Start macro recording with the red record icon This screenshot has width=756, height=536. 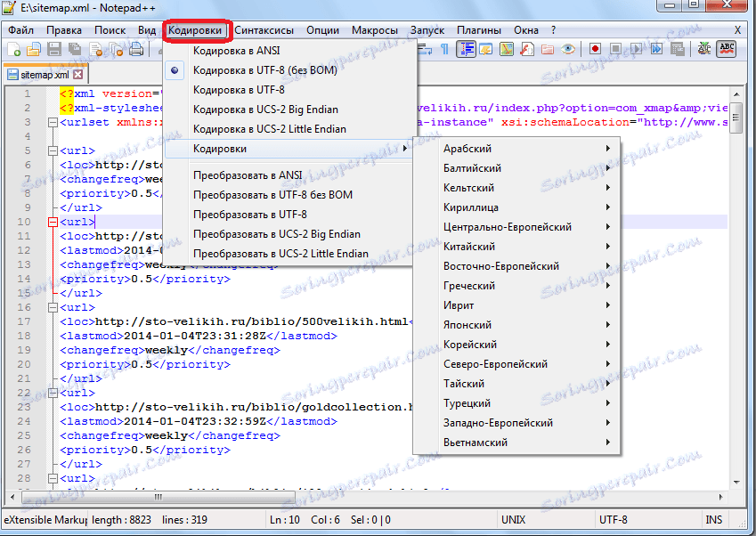click(x=596, y=49)
